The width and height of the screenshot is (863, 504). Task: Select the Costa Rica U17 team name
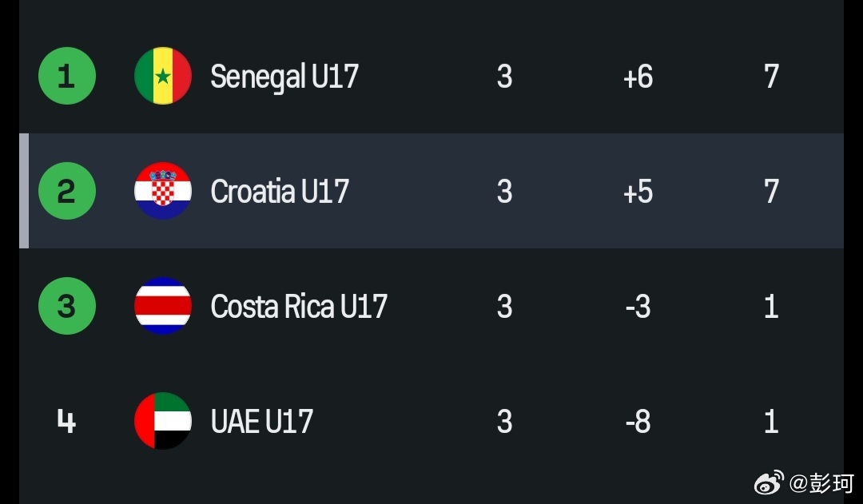pyautogui.click(x=299, y=307)
